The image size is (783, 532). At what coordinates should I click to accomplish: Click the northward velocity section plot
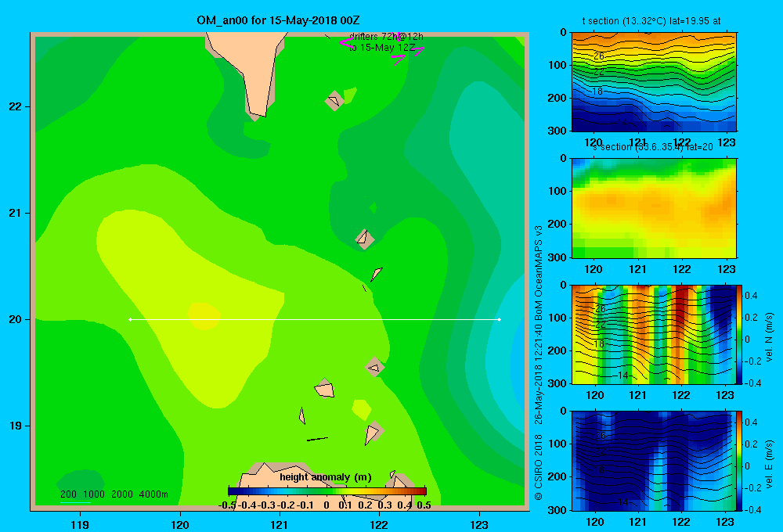[x=653, y=334]
